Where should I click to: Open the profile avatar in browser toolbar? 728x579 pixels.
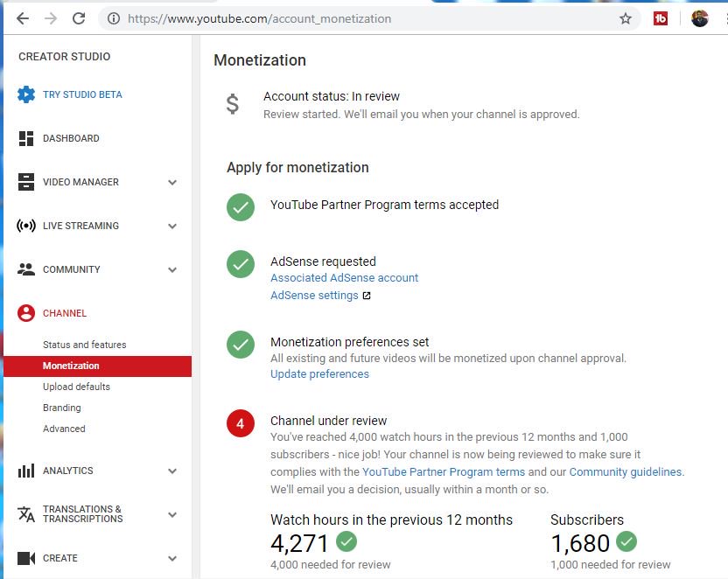[x=700, y=18]
